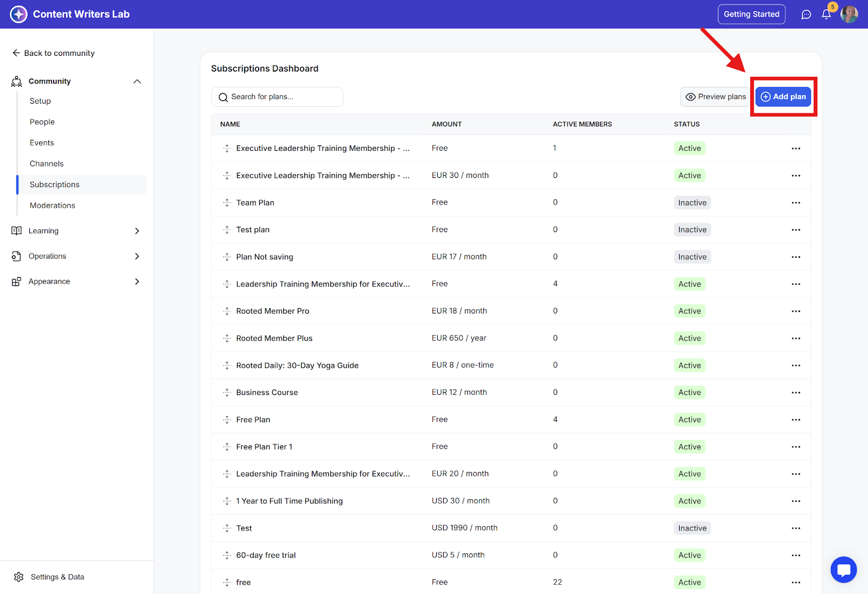
Task: Collapse the Community section
Action: point(137,81)
